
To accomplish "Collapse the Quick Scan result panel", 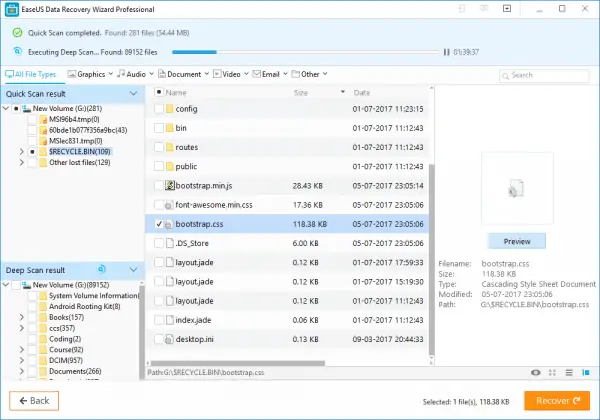I will (134, 94).
